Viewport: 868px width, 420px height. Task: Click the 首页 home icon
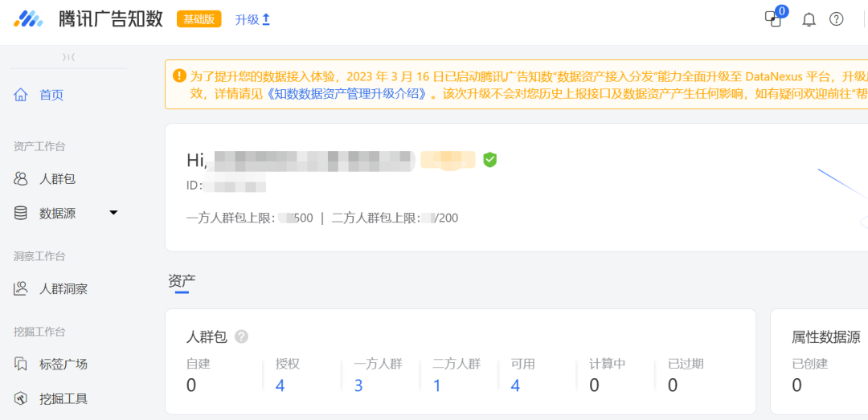20,95
